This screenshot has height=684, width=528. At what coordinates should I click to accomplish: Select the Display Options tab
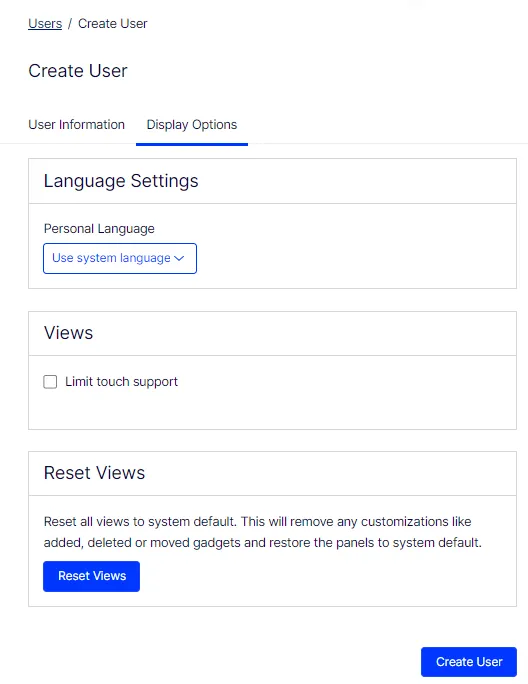point(192,125)
